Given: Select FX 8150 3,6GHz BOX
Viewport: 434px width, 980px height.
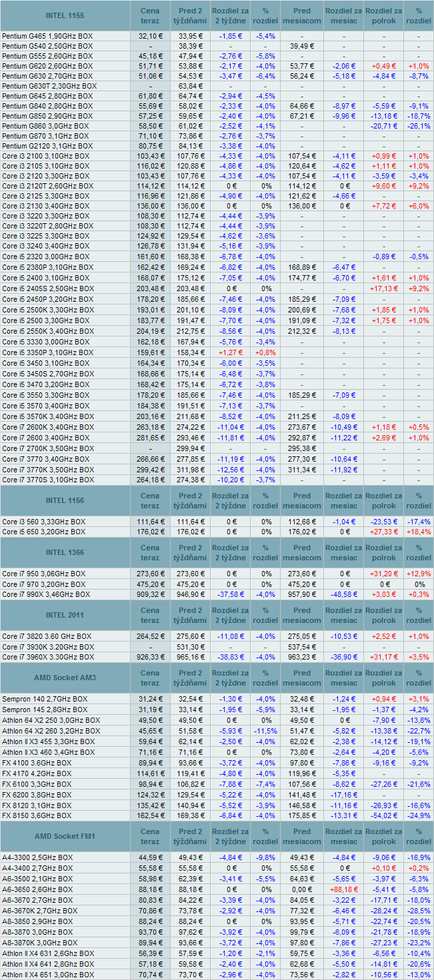Looking at the screenshot, I should pos(37,816).
